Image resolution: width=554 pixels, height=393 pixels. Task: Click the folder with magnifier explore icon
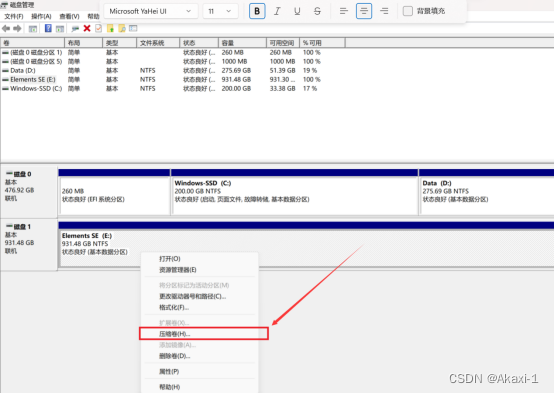coord(122,28)
